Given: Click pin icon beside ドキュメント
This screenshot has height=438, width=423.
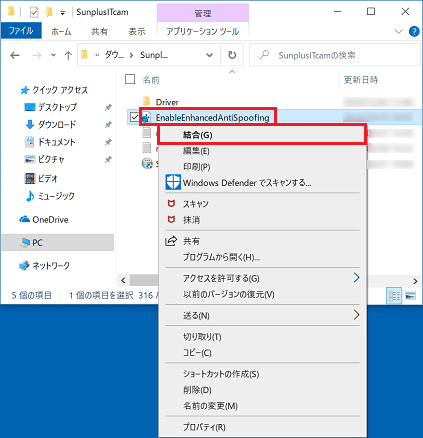Looking at the screenshot, I should 108,142.
